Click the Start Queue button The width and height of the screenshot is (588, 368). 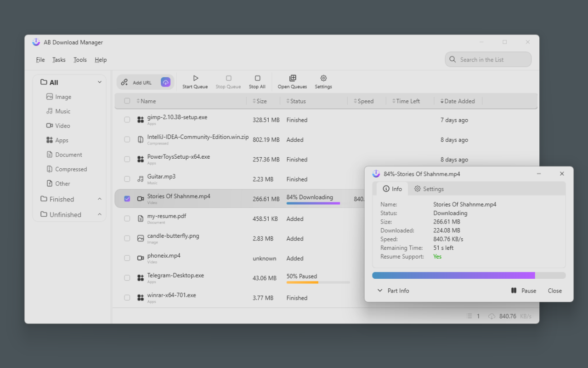195,81
